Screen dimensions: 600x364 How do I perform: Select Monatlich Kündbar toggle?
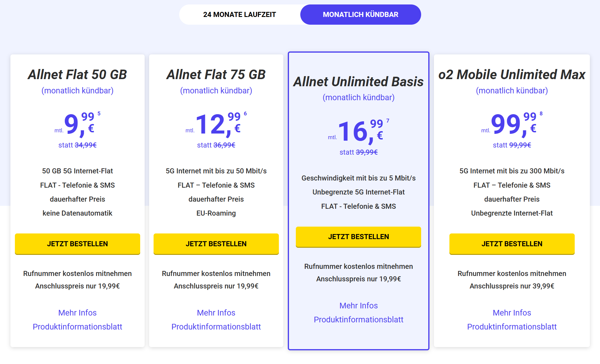360,15
